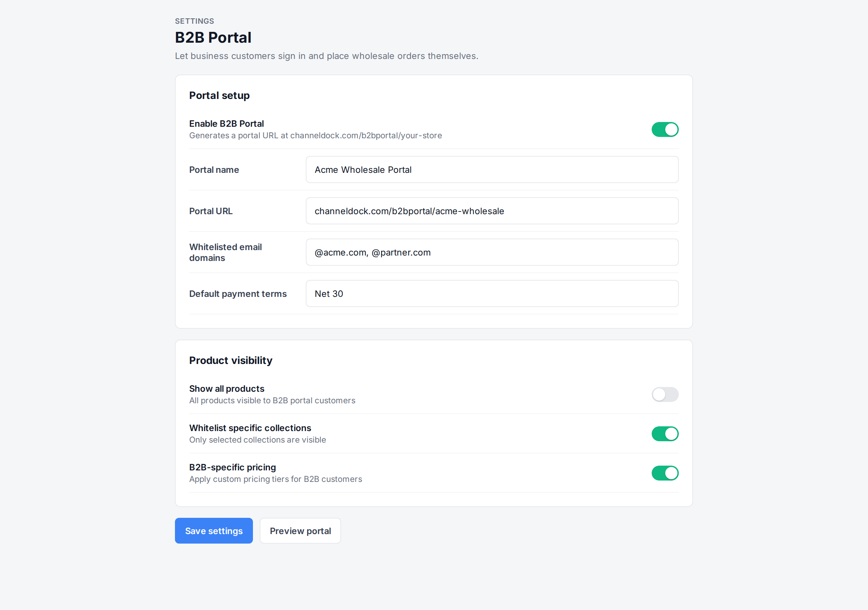Click the Show all products label

(x=226, y=389)
